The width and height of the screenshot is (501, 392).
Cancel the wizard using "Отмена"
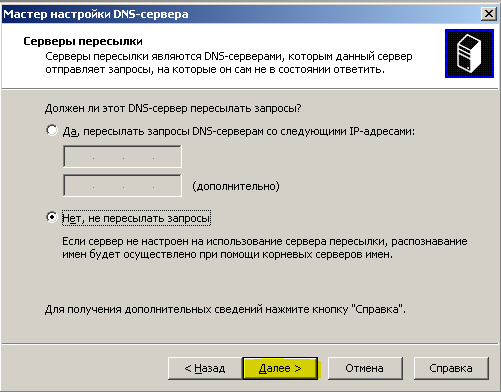point(365,368)
